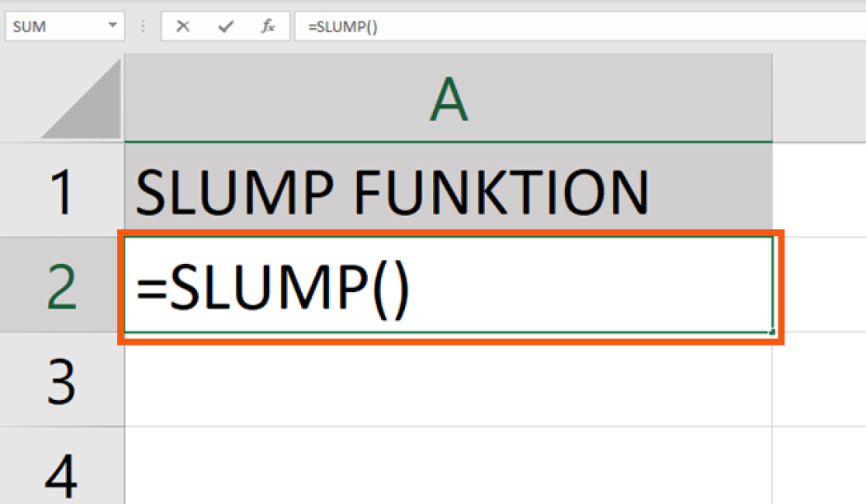The height and width of the screenshot is (504, 866).
Task: Select the row 2 header
Action: 62,285
